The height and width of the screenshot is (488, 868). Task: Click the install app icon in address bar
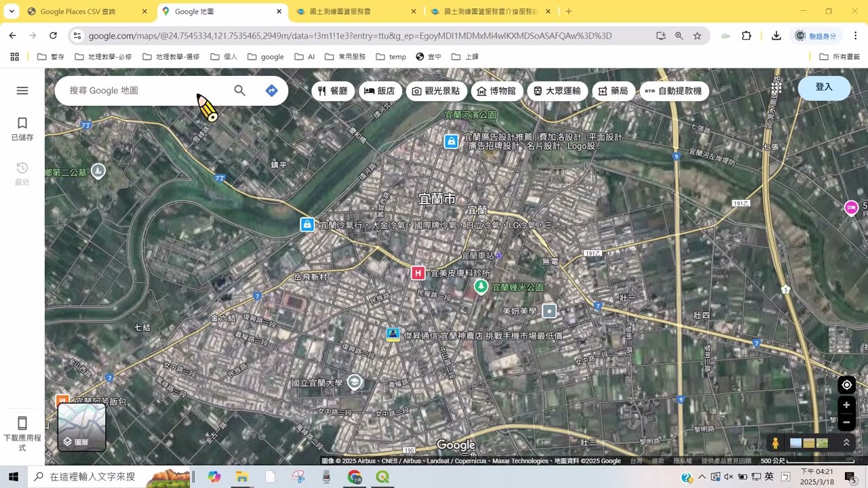click(x=660, y=35)
